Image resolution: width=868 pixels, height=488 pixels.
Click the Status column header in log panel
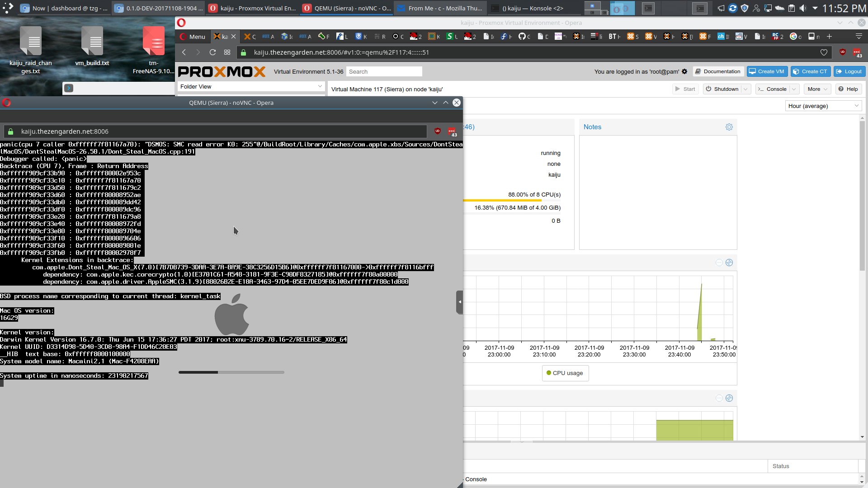pos(812,466)
